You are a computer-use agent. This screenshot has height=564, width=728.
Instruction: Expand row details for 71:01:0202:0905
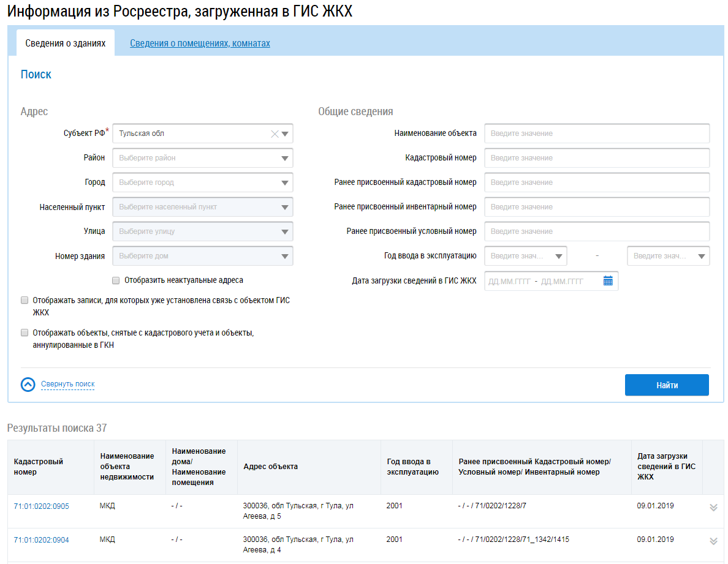[x=713, y=508]
